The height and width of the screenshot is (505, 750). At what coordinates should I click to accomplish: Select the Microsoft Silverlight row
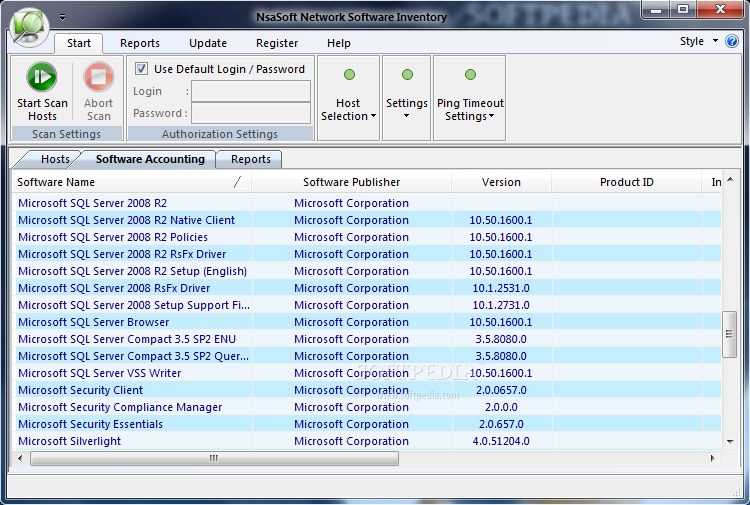(x=368, y=441)
